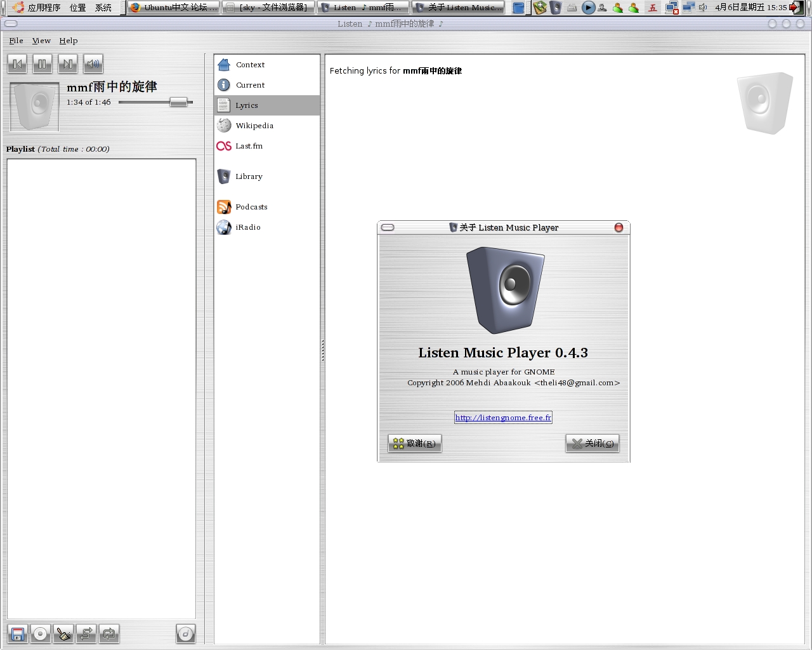Open the Library sidebar entry
Image resolution: width=812 pixels, height=650 pixels.
tap(267, 176)
